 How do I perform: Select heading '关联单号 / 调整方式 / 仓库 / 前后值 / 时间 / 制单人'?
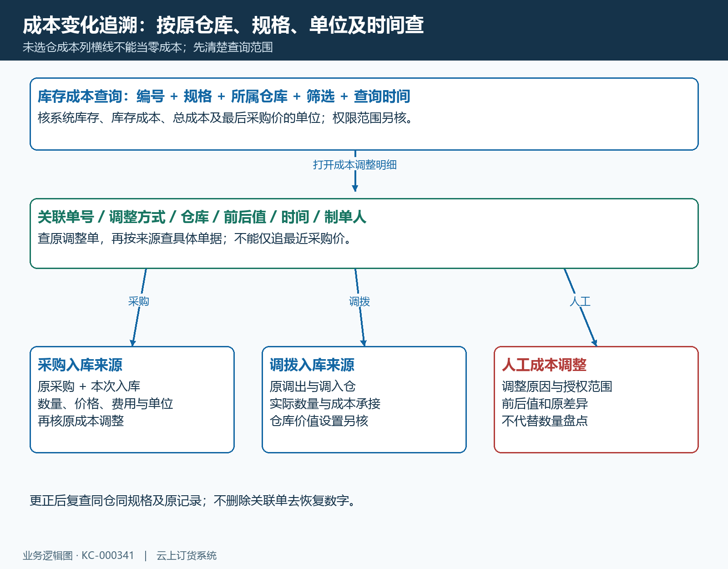coord(202,217)
